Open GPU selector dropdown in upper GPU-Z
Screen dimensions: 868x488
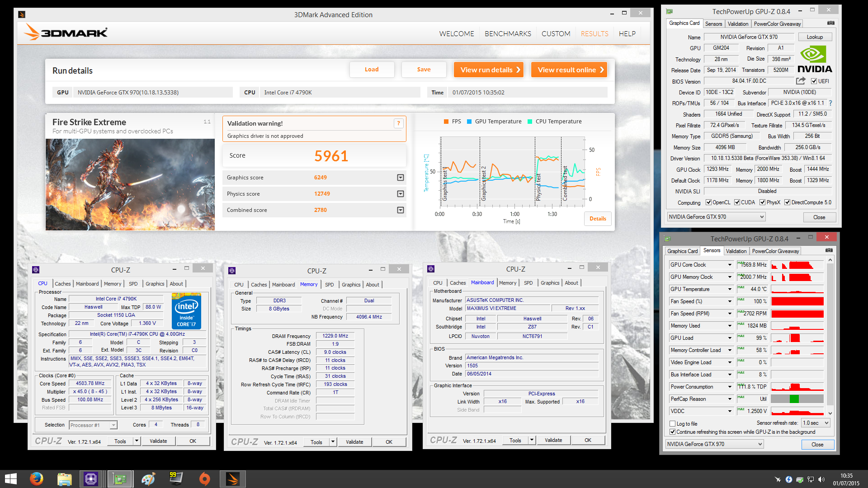coord(716,217)
